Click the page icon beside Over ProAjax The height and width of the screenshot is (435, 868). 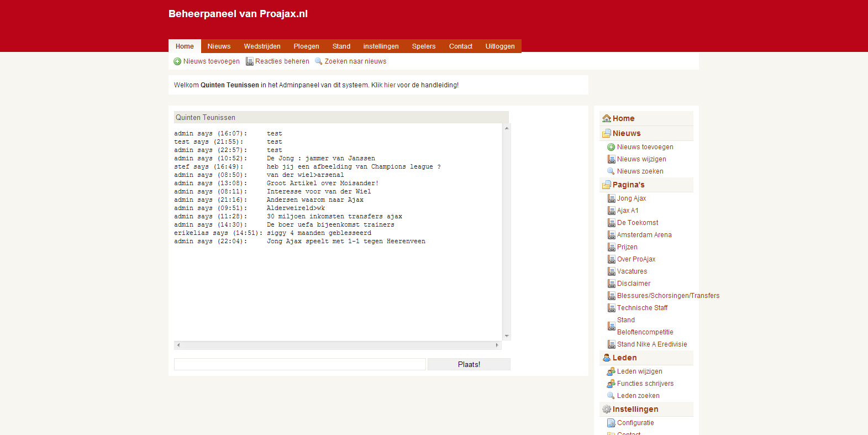611,259
